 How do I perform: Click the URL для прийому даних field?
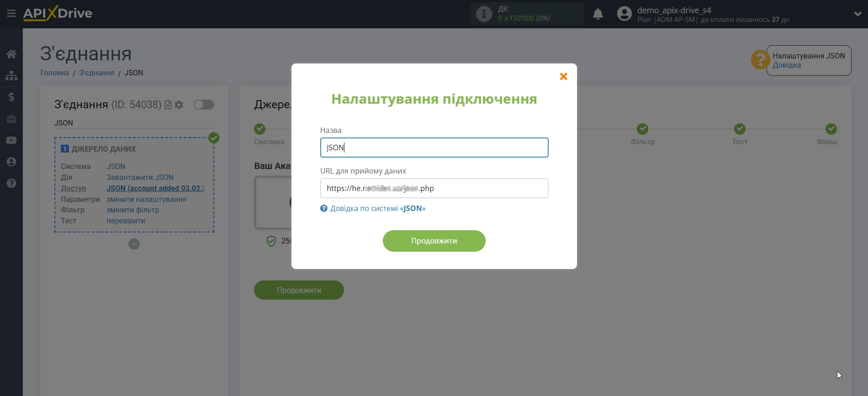click(x=434, y=188)
